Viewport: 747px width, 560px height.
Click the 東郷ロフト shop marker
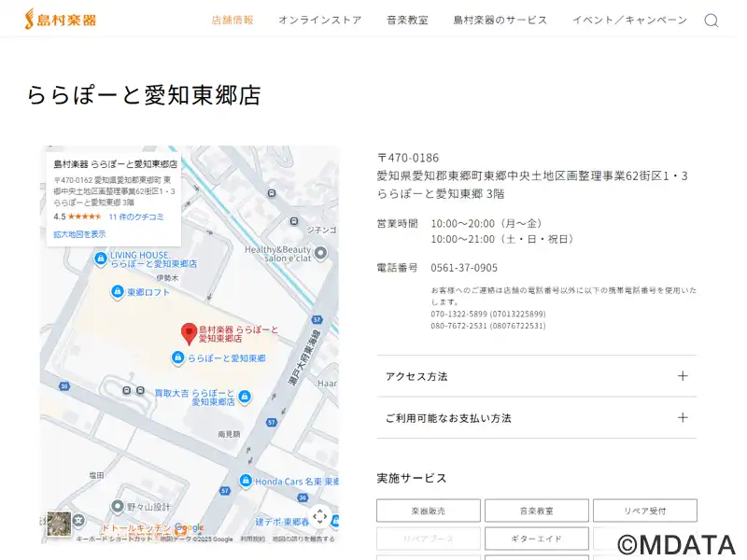click(117, 292)
